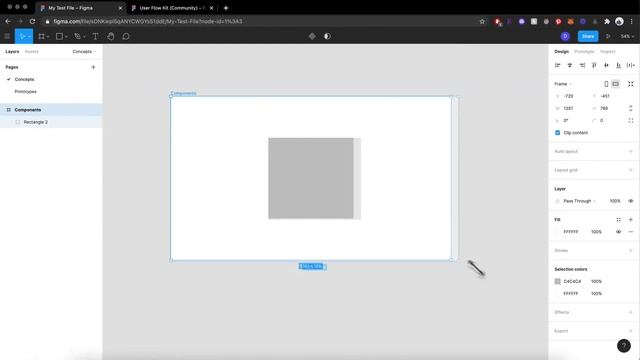Add a new page with plus icon

click(93, 67)
